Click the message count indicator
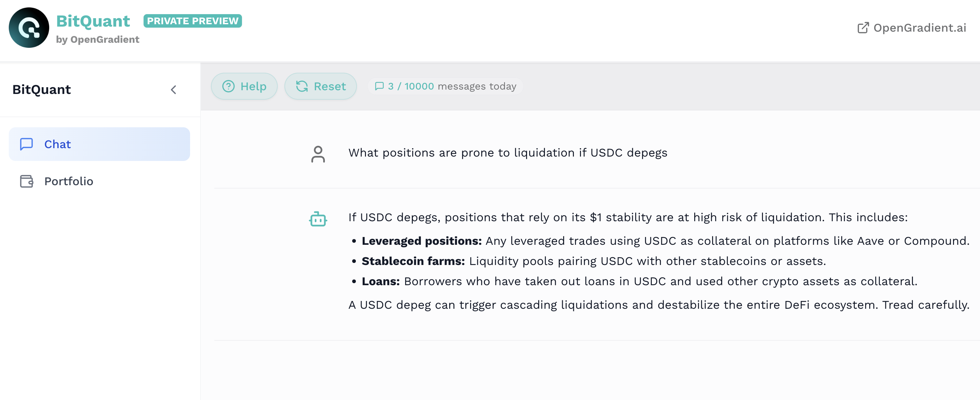The height and width of the screenshot is (400, 980). (445, 86)
